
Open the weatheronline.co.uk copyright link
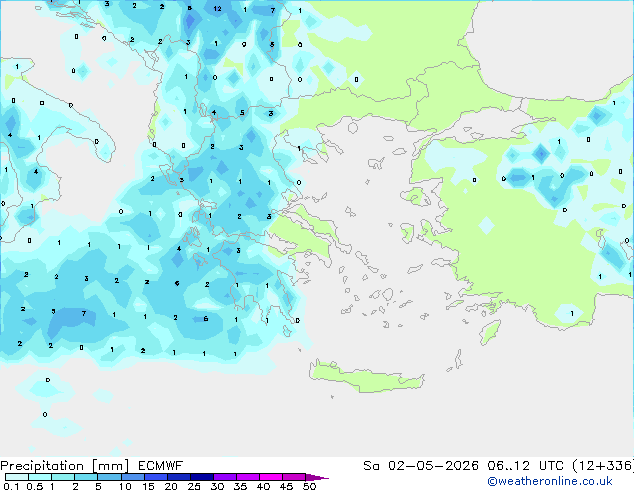pyautogui.click(x=550, y=481)
